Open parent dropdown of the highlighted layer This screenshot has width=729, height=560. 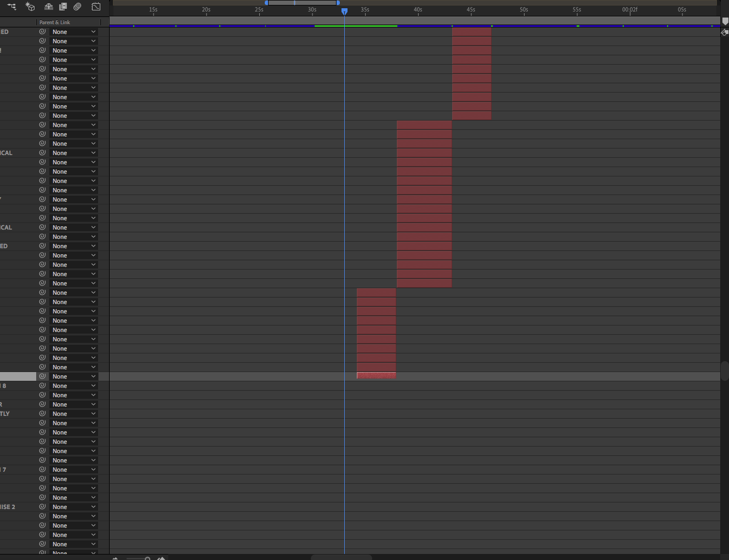pos(73,376)
